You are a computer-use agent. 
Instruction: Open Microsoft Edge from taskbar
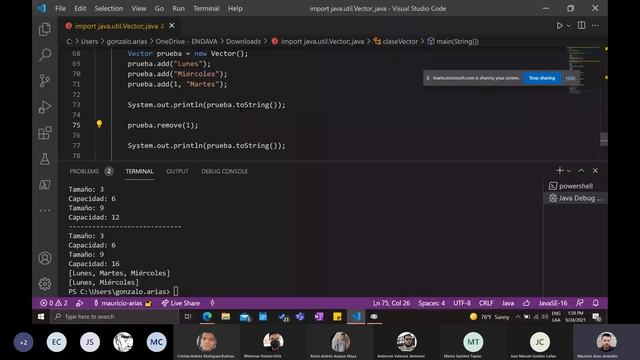pyautogui.click(x=207, y=316)
